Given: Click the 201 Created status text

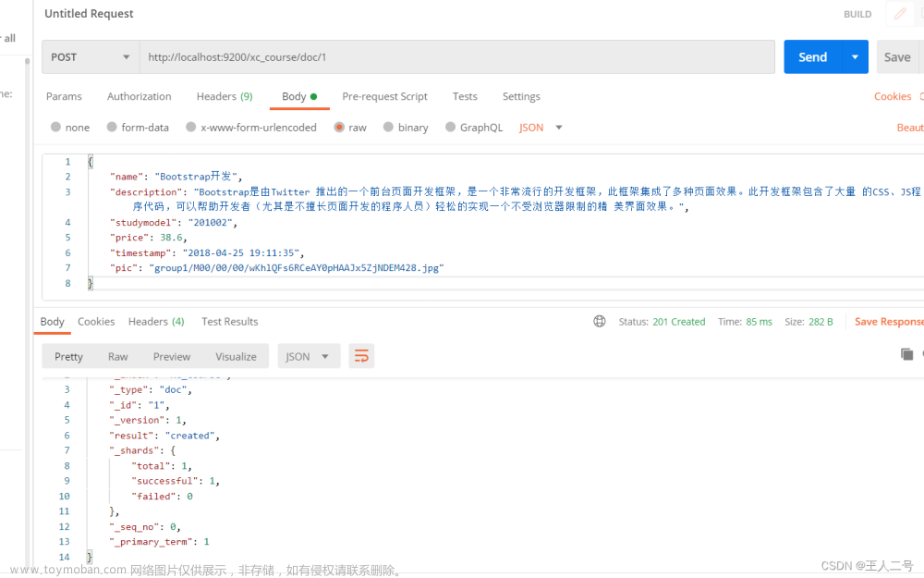Looking at the screenshot, I should pyautogui.click(x=679, y=322).
